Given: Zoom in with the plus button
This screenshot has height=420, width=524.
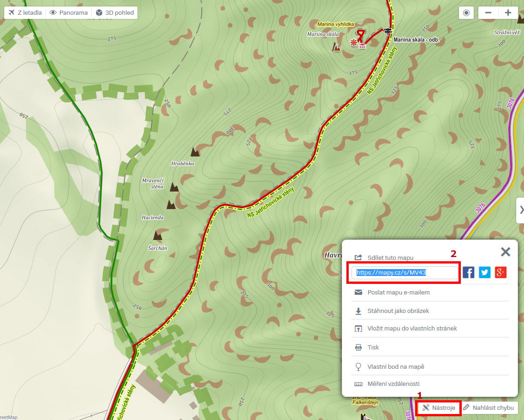Looking at the screenshot, I should [x=508, y=13].
